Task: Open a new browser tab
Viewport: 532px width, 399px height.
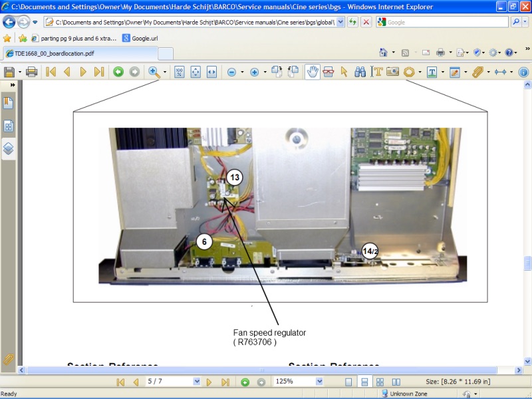Action: [166, 54]
